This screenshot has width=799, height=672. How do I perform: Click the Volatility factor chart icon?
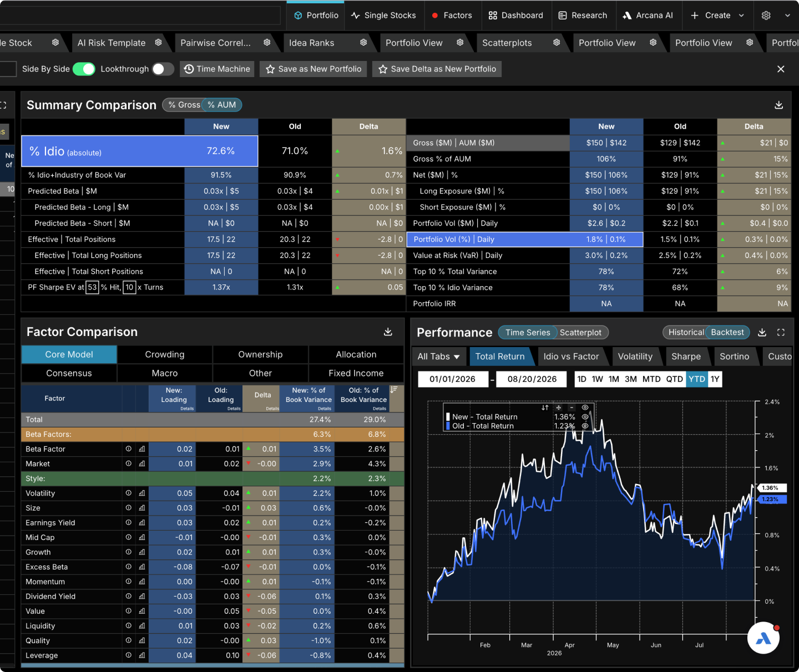142,493
